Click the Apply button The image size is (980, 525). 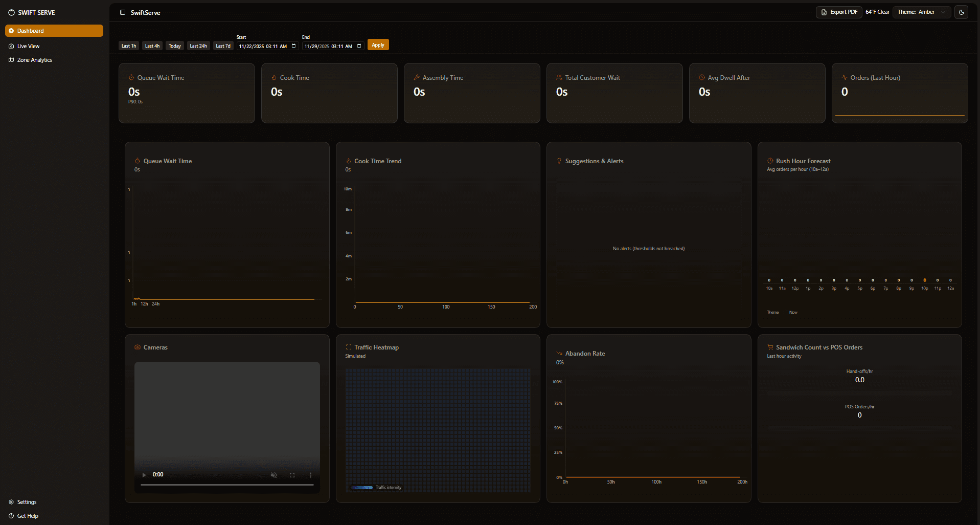378,45
